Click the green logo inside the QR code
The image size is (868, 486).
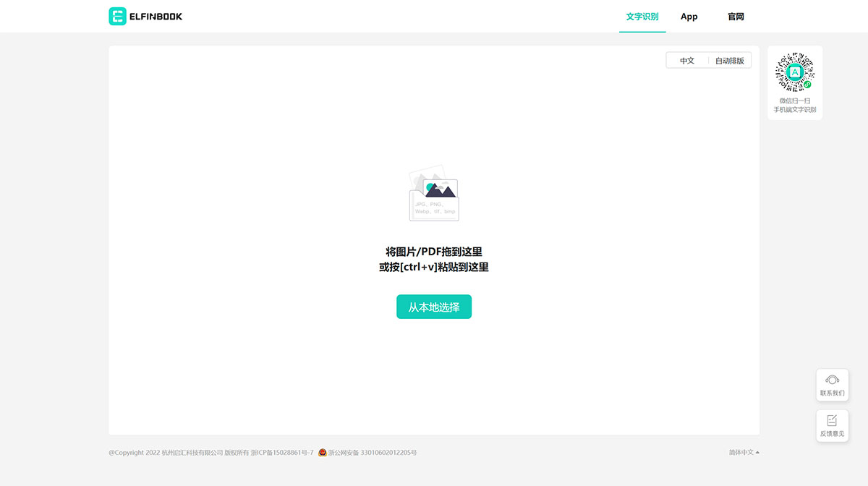tap(794, 72)
